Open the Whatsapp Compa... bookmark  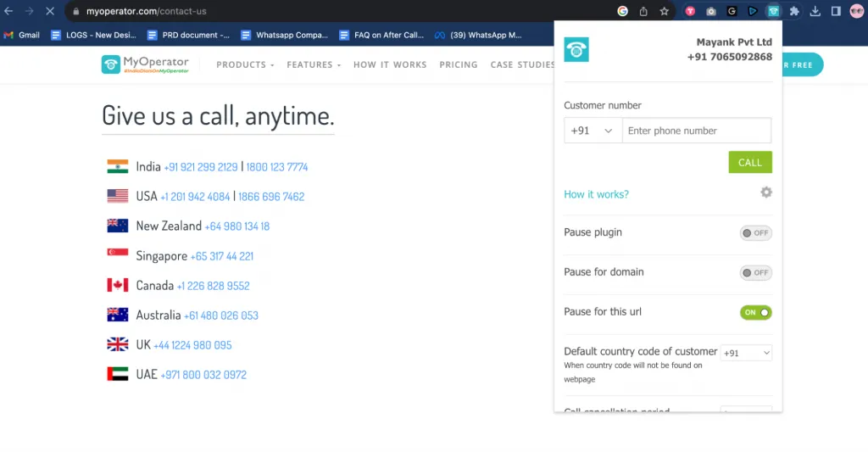click(285, 35)
